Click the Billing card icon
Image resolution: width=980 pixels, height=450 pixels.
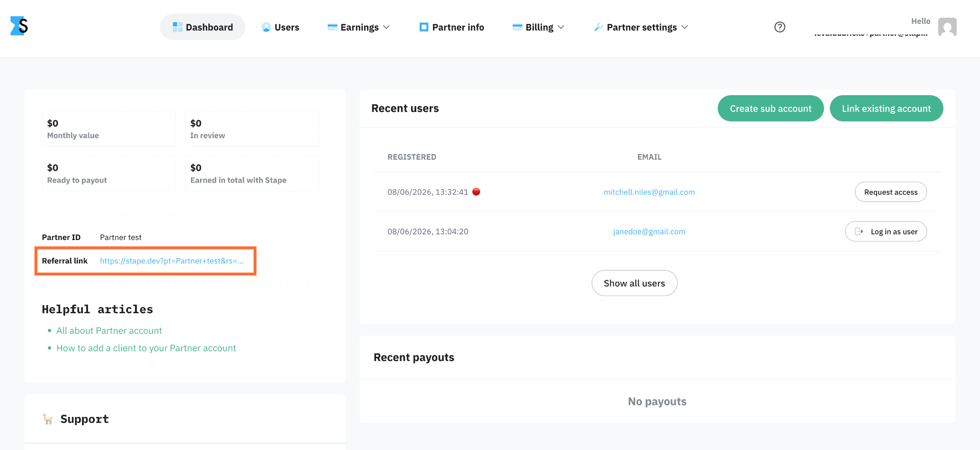pyautogui.click(x=517, y=27)
